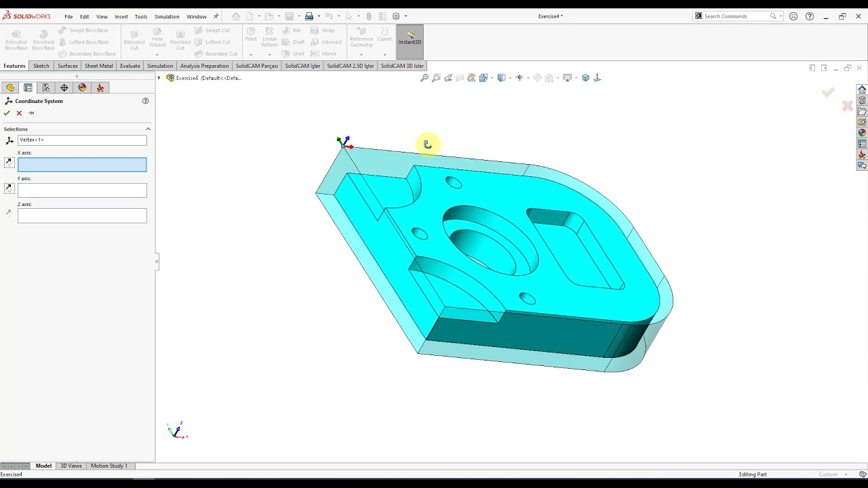Click the Open document icon
The image size is (868, 488).
click(x=269, y=16)
